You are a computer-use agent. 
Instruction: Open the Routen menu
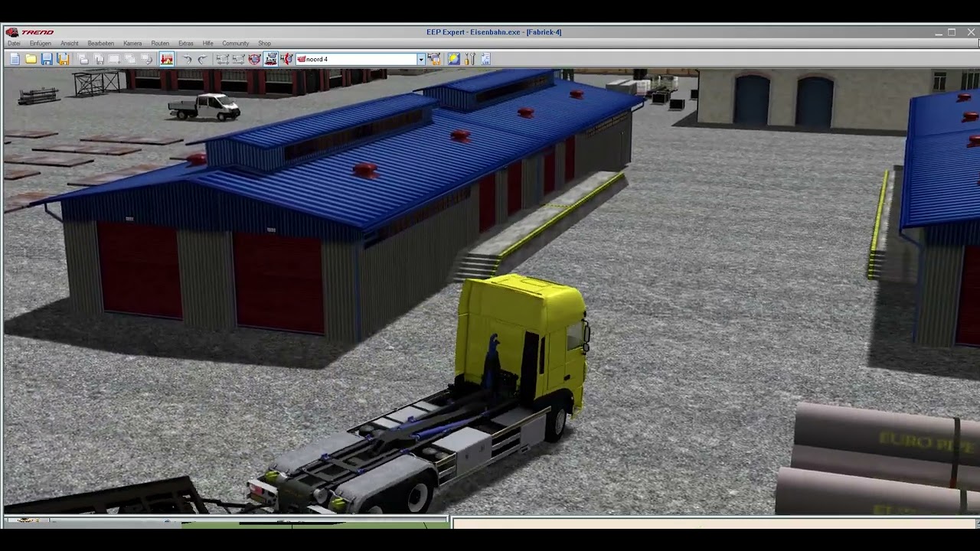160,44
